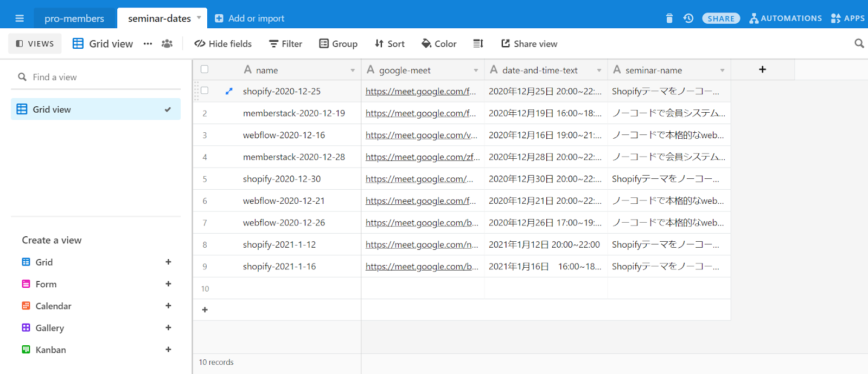
Task: Open the google-meet field dropdown arrow
Action: coord(476,70)
